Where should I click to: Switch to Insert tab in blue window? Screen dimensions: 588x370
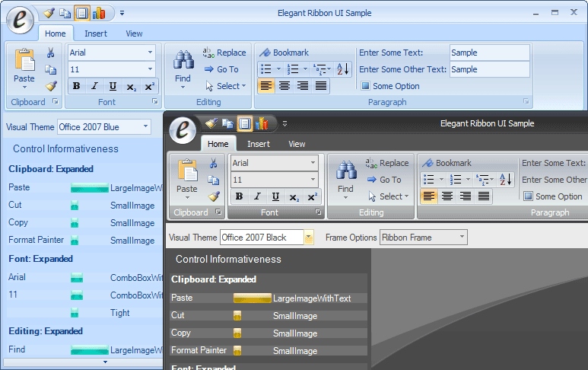coord(96,33)
